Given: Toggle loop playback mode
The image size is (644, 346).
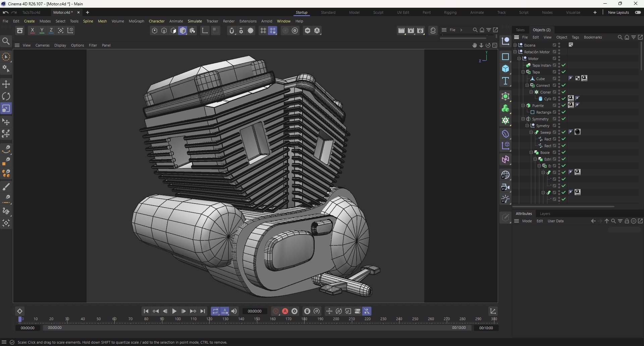Looking at the screenshot, I should point(215,311).
